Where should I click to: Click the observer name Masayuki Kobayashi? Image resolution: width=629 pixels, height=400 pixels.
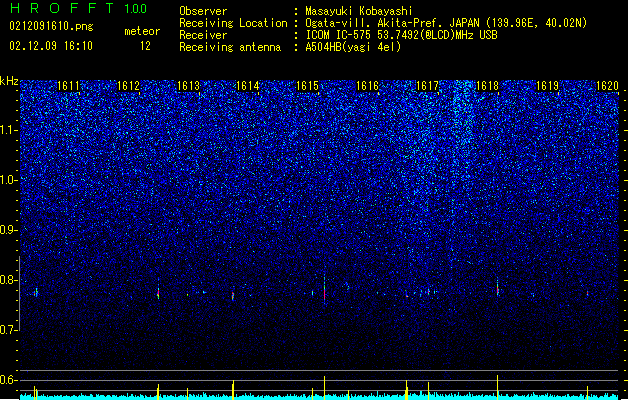pos(359,11)
